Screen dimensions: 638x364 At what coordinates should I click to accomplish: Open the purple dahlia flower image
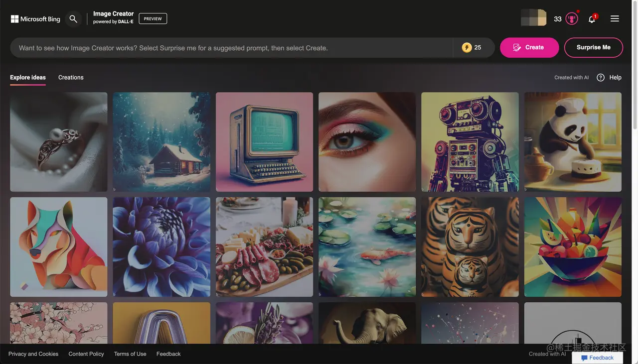(161, 247)
